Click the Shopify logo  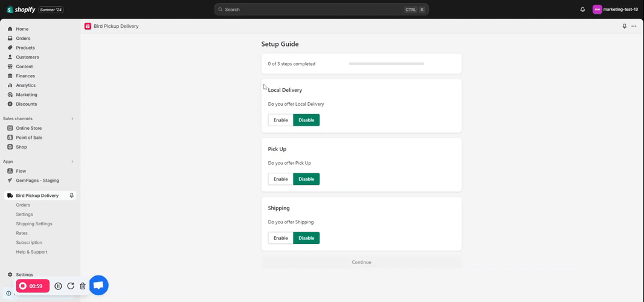click(x=21, y=10)
